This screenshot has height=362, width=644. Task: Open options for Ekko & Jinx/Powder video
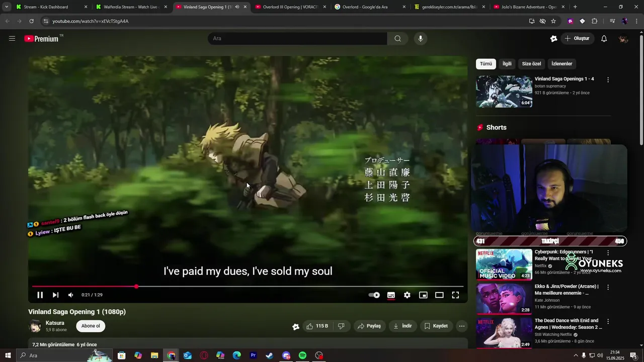[x=608, y=287]
